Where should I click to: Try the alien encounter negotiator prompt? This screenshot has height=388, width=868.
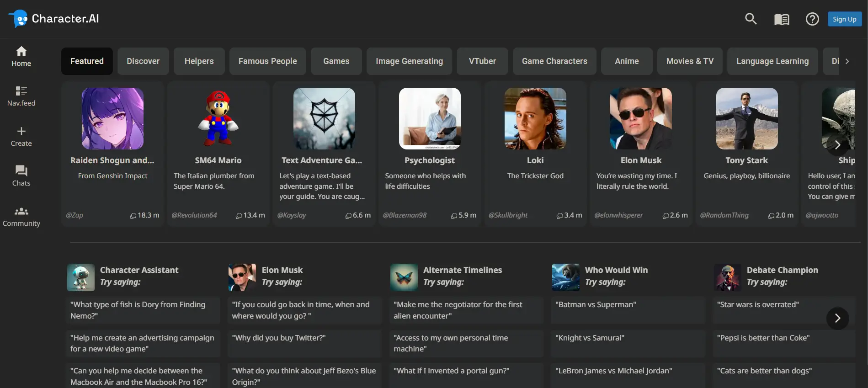point(466,310)
